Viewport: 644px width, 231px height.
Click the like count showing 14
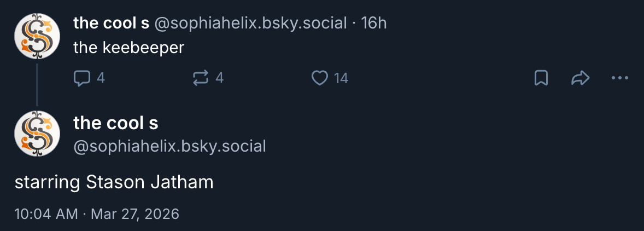coord(341,78)
